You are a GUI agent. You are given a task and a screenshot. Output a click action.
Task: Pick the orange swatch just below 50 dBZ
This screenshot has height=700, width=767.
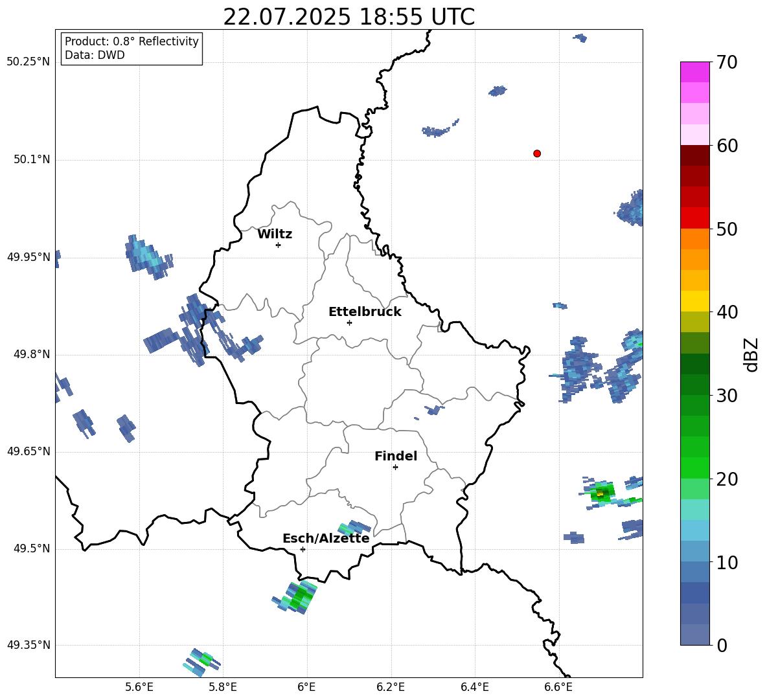[x=694, y=239]
